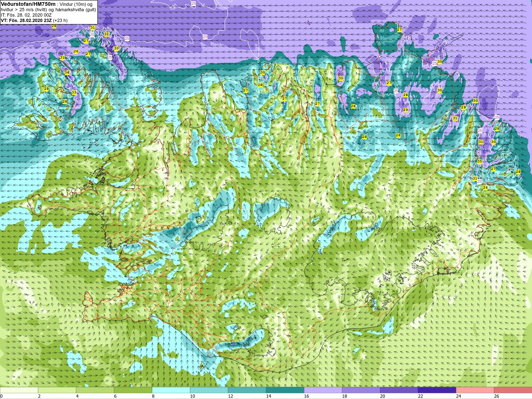Pick the 16–18 m/s light purple swatch
Screen dimensions: 532x399
(x=323, y=391)
